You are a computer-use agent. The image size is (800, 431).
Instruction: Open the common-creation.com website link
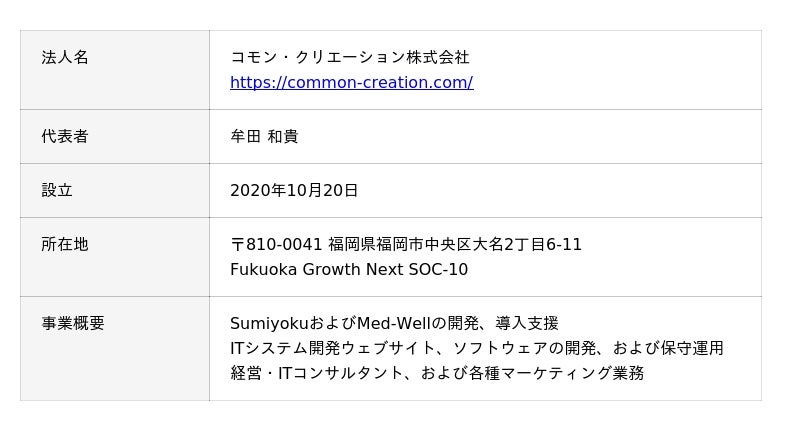[351, 83]
